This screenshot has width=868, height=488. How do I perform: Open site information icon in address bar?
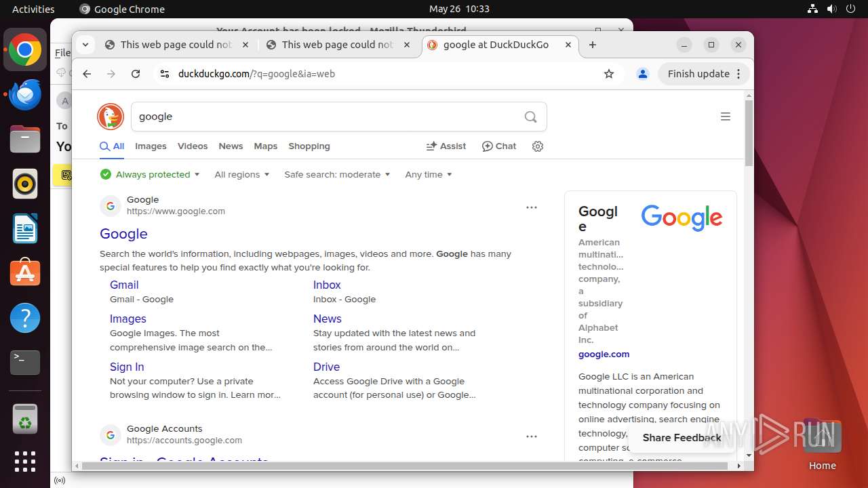164,74
